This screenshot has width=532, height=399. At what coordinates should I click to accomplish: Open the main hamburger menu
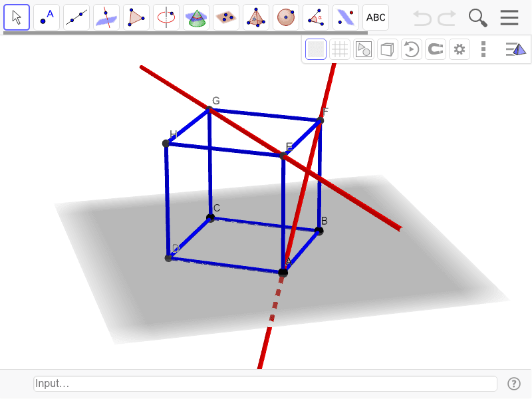(x=509, y=17)
